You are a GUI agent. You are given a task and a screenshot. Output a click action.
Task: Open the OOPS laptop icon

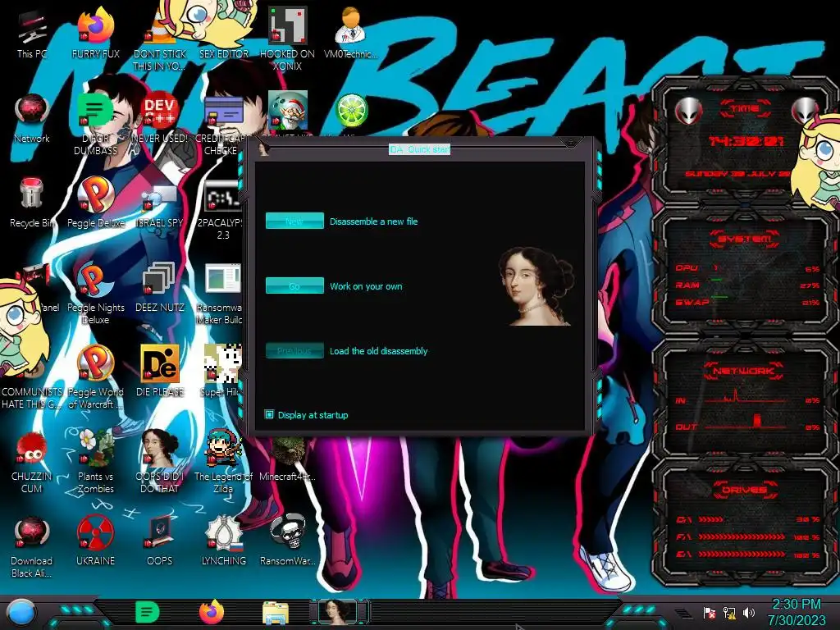point(160,541)
